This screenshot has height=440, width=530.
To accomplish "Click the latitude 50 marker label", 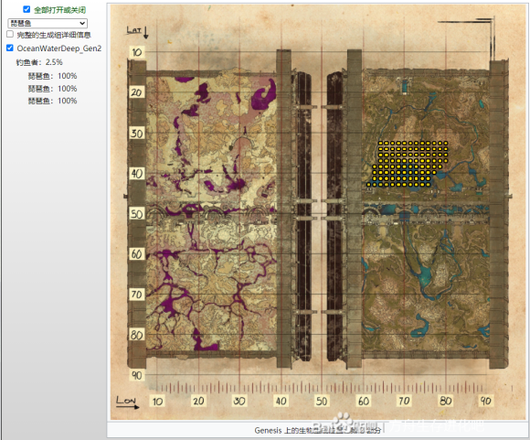I will coord(137,214).
